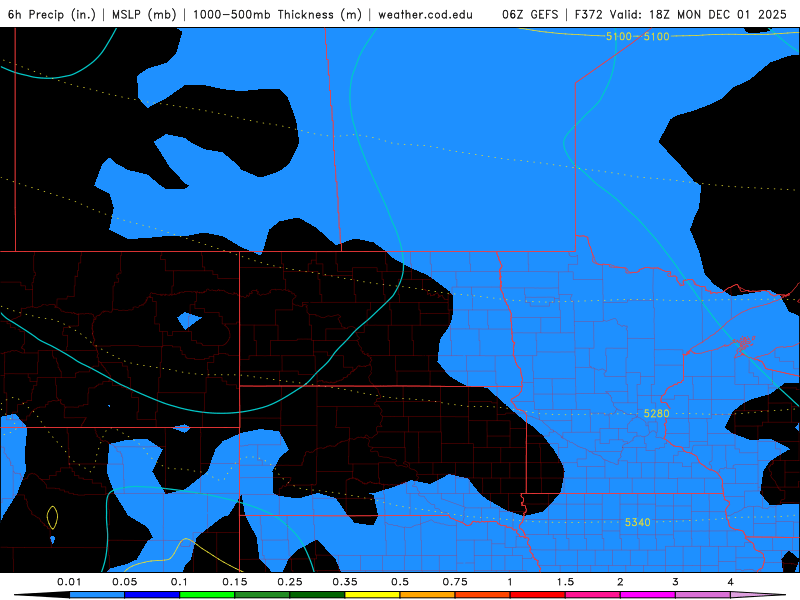Click the '0.01' legend scale value
Screen dimensions: 800x600
click(69, 582)
